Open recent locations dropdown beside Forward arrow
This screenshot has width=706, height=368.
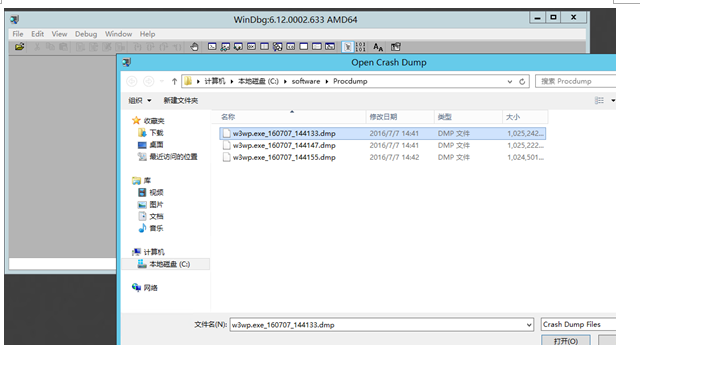(162, 82)
